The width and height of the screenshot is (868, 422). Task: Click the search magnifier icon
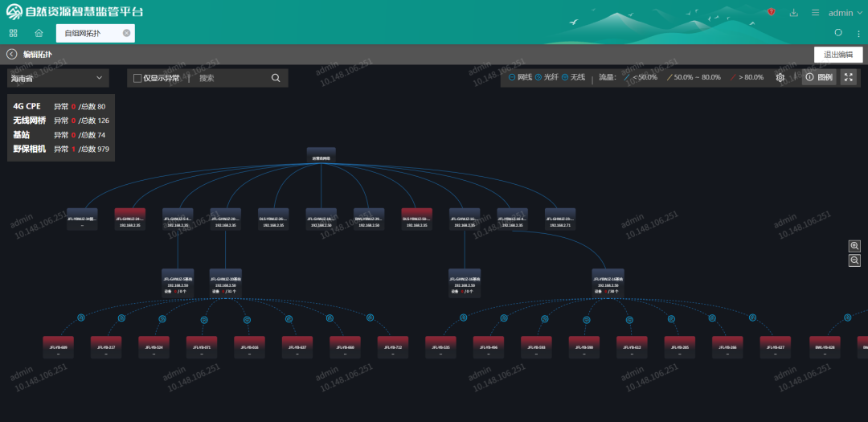276,78
